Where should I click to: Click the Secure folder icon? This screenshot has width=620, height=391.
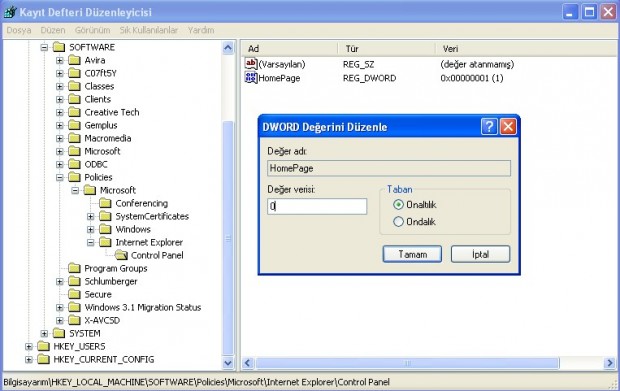click(74, 295)
